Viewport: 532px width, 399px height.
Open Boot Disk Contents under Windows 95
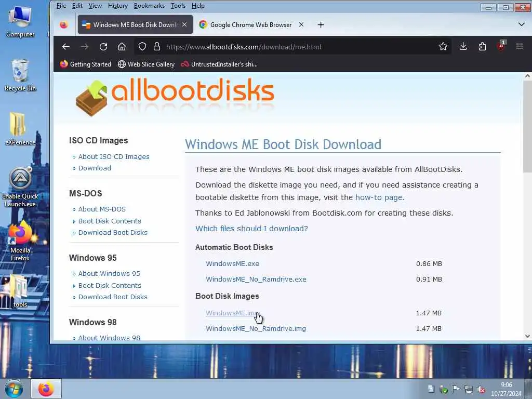point(110,285)
